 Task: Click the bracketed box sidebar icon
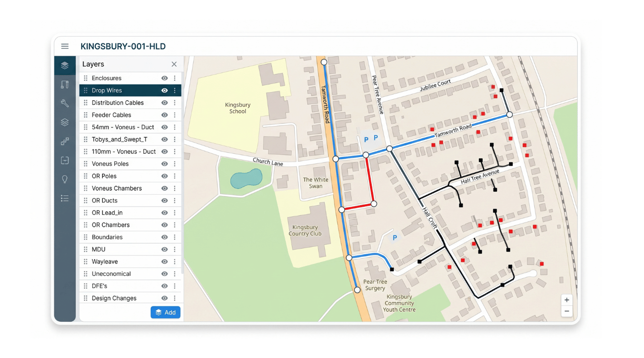click(x=65, y=160)
